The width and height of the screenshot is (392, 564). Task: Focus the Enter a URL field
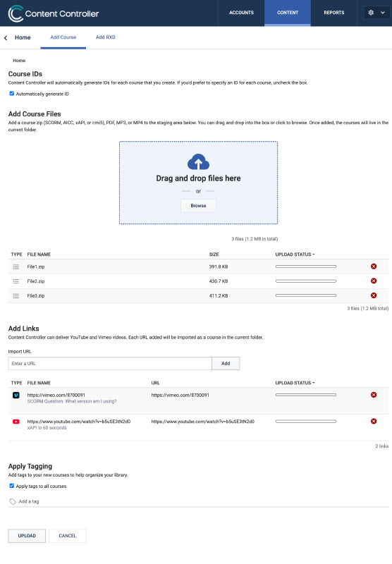(110, 364)
